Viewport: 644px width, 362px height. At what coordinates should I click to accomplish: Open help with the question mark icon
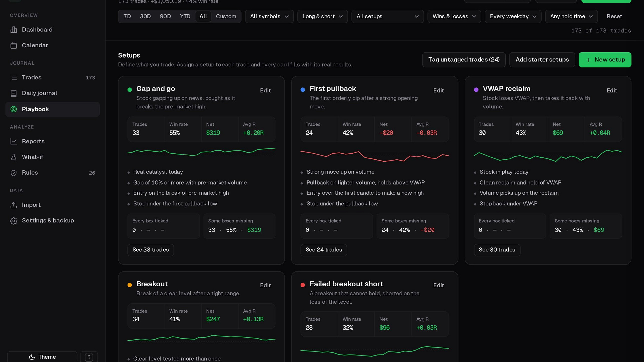[x=89, y=357]
